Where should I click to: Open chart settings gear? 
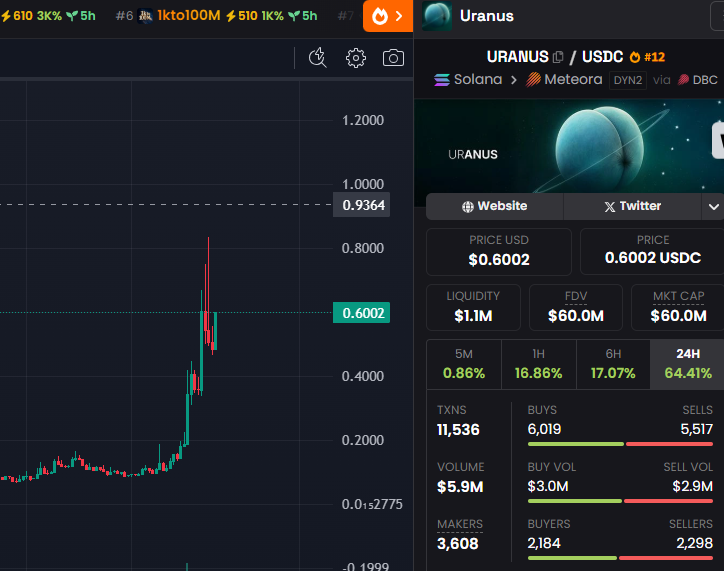click(x=356, y=58)
